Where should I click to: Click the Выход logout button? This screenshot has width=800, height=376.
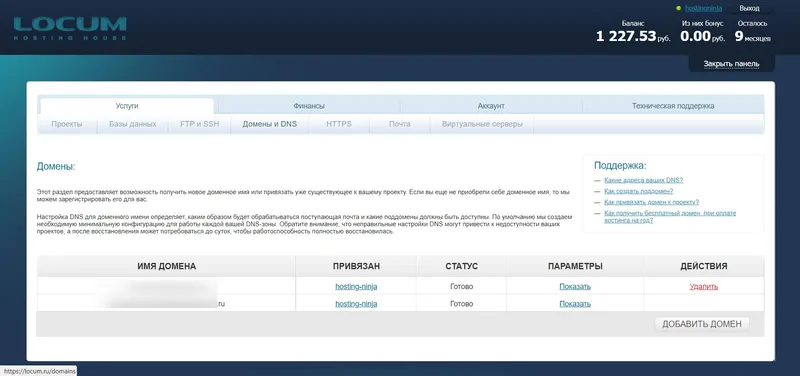(749, 8)
